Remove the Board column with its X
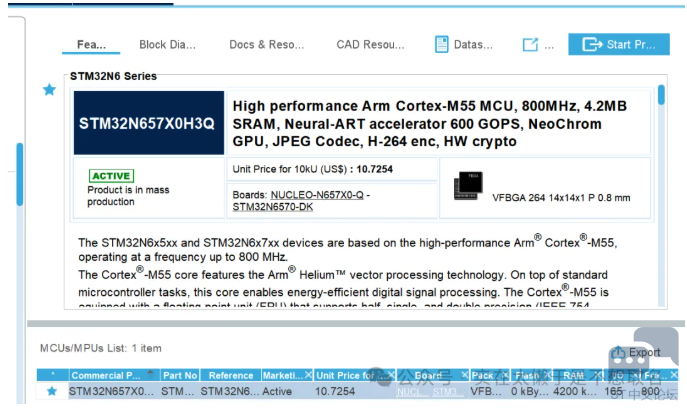Viewport: 687px width, 410px height. tap(464, 375)
